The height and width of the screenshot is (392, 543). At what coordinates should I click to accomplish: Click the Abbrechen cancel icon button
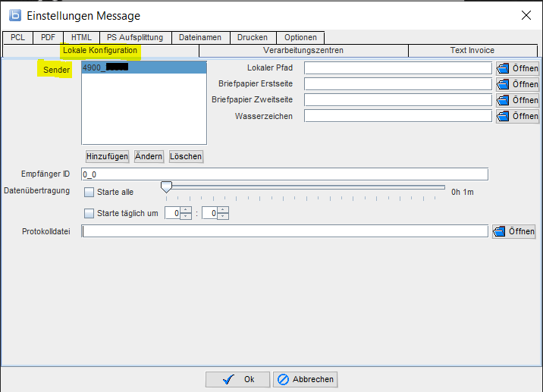coord(305,379)
